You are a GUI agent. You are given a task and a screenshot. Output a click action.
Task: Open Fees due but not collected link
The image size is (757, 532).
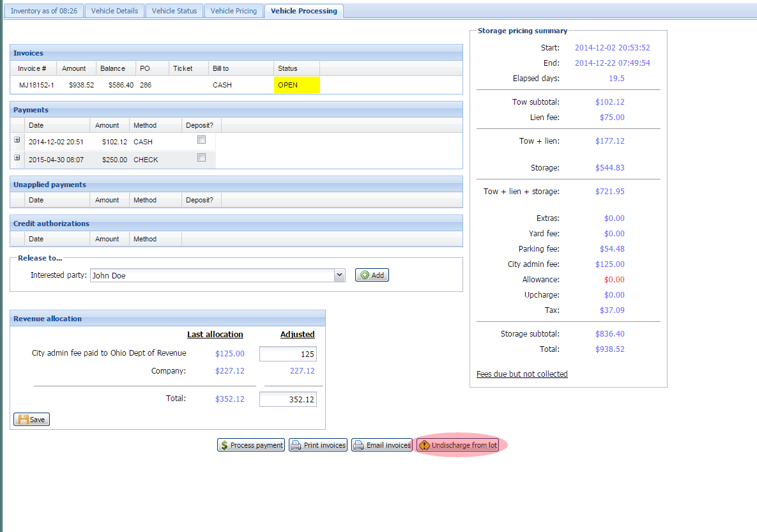click(x=522, y=374)
